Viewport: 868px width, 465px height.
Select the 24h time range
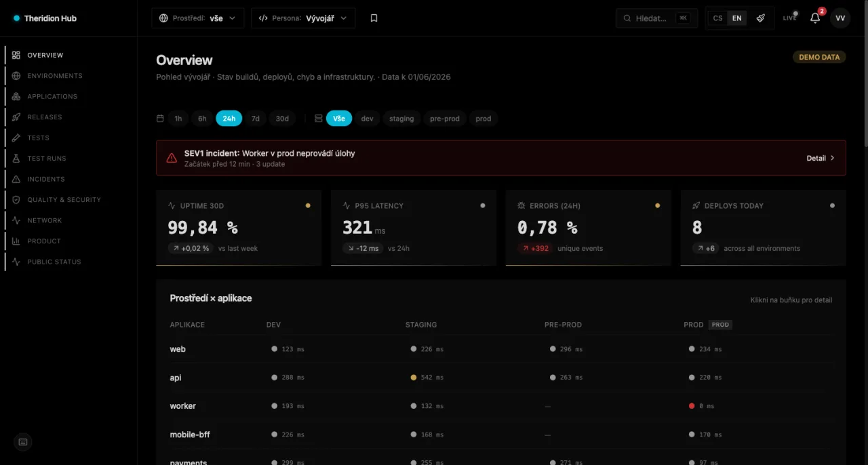(x=229, y=119)
